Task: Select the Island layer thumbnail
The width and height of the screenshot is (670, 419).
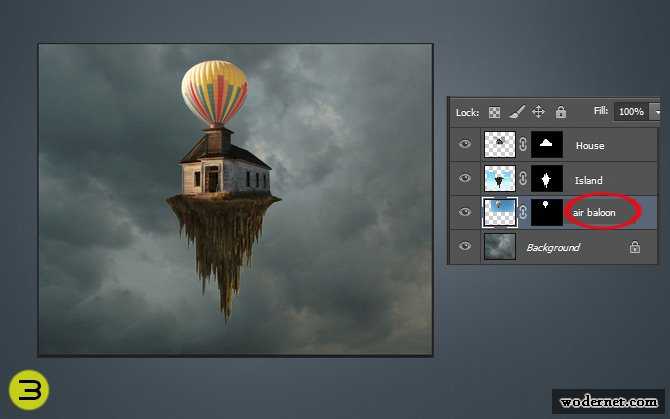Action: tap(499, 180)
